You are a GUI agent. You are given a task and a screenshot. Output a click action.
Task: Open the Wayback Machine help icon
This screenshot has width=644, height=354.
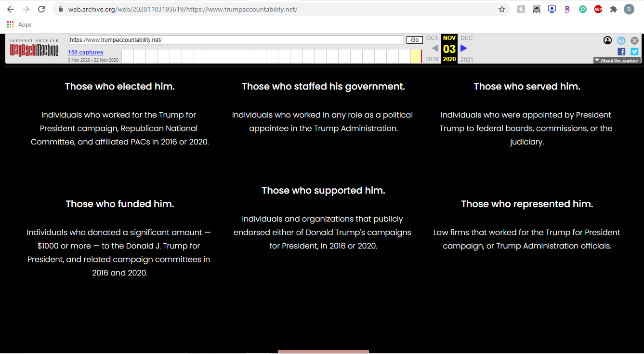coord(621,40)
